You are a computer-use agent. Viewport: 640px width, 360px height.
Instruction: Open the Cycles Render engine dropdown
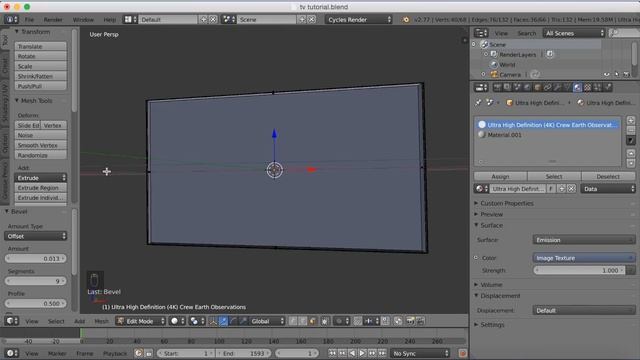(359, 19)
